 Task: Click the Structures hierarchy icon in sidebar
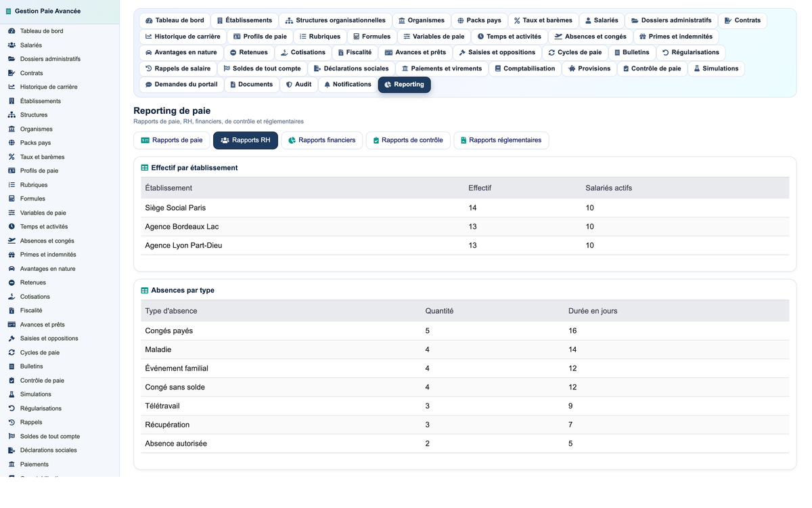[12, 115]
